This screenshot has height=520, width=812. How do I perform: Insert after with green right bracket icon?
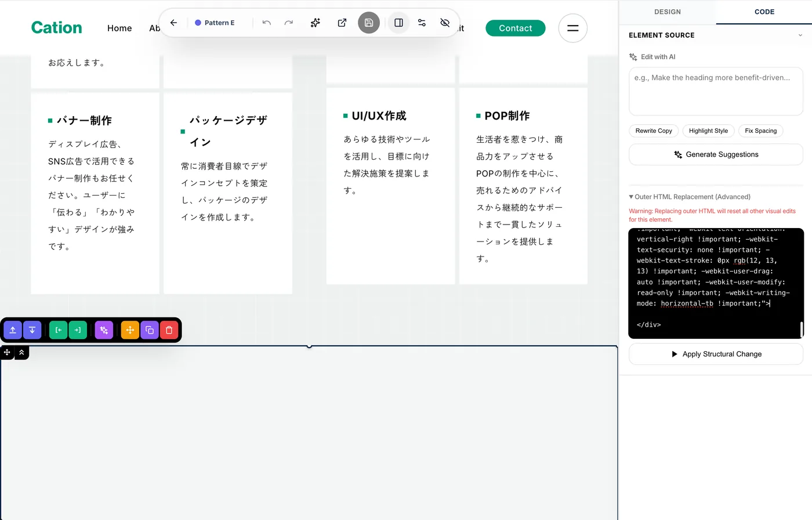click(x=78, y=330)
